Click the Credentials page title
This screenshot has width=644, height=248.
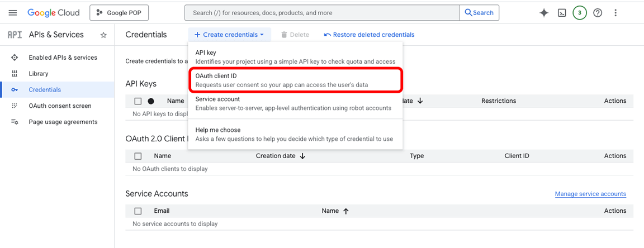(x=146, y=35)
